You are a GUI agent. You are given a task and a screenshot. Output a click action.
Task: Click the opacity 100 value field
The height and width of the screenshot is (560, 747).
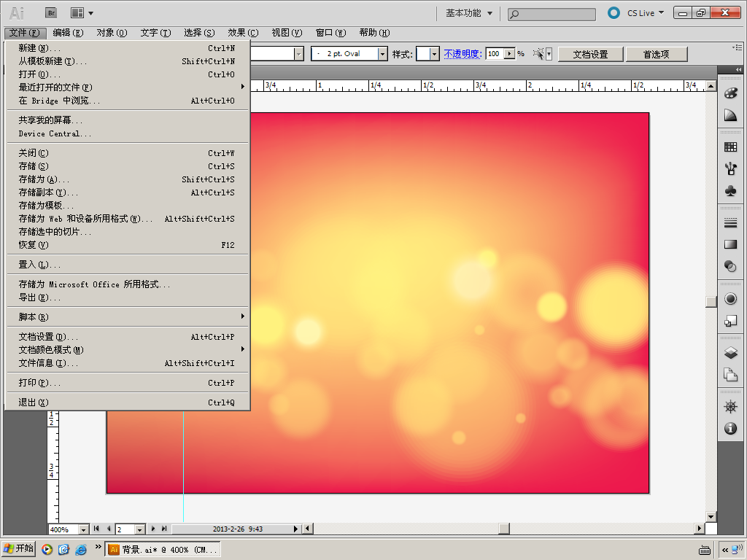pos(495,54)
